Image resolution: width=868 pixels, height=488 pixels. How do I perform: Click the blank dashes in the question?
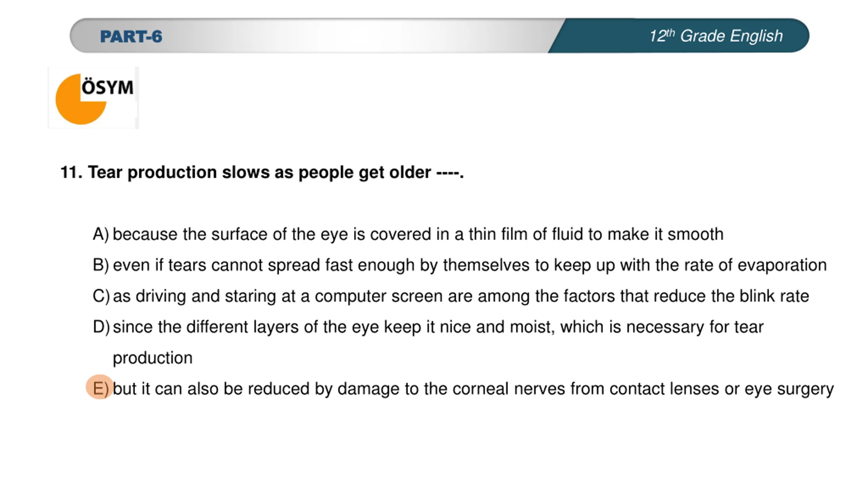pyautogui.click(x=448, y=173)
